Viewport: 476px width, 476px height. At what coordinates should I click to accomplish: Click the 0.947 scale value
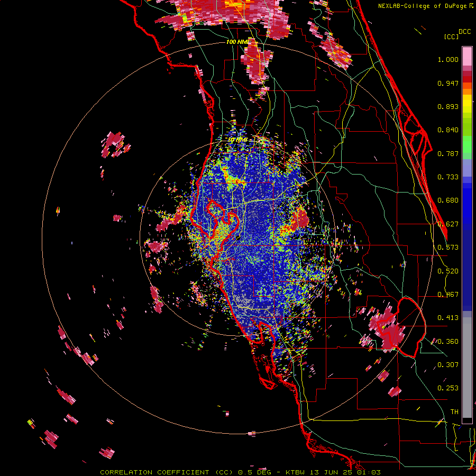click(x=448, y=83)
